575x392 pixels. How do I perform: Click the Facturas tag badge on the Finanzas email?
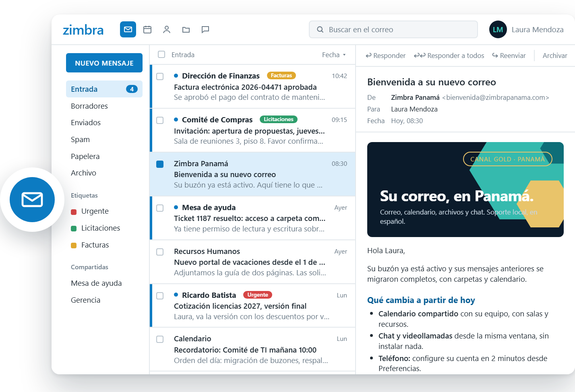click(x=281, y=76)
